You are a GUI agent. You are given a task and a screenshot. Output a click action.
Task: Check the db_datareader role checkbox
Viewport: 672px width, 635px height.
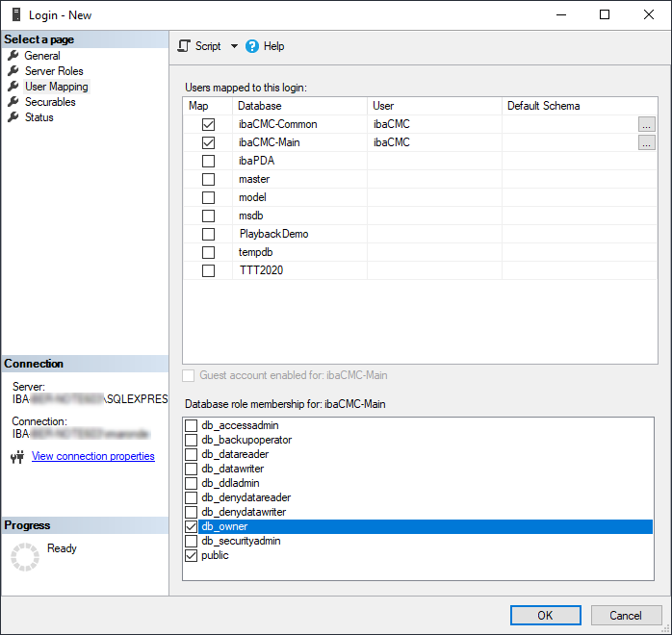click(192, 454)
